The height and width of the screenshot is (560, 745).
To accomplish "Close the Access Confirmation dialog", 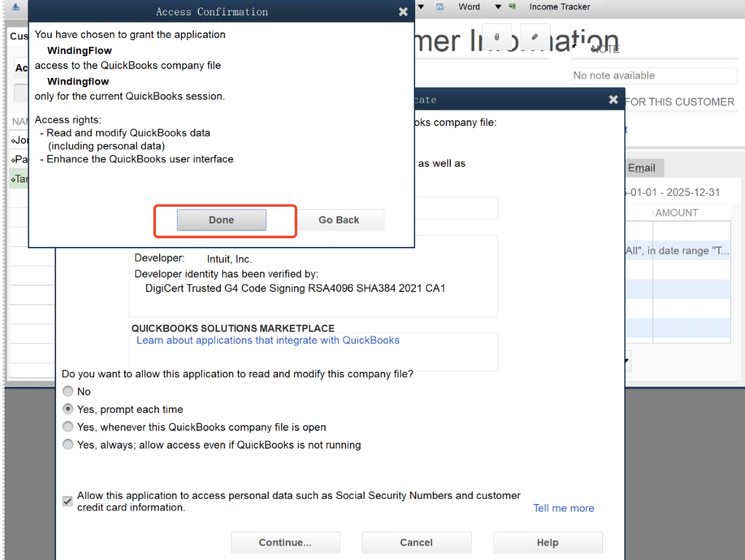I will (403, 12).
